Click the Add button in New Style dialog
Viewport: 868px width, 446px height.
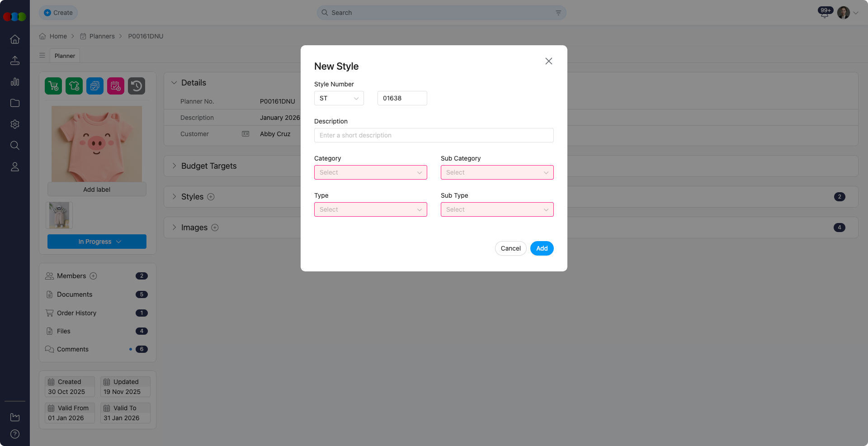(541, 248)
